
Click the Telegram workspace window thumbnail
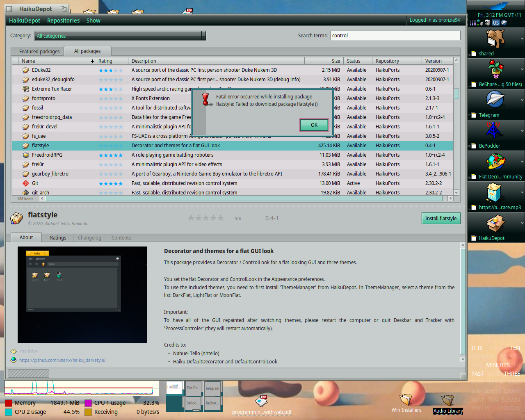(212, 388)
